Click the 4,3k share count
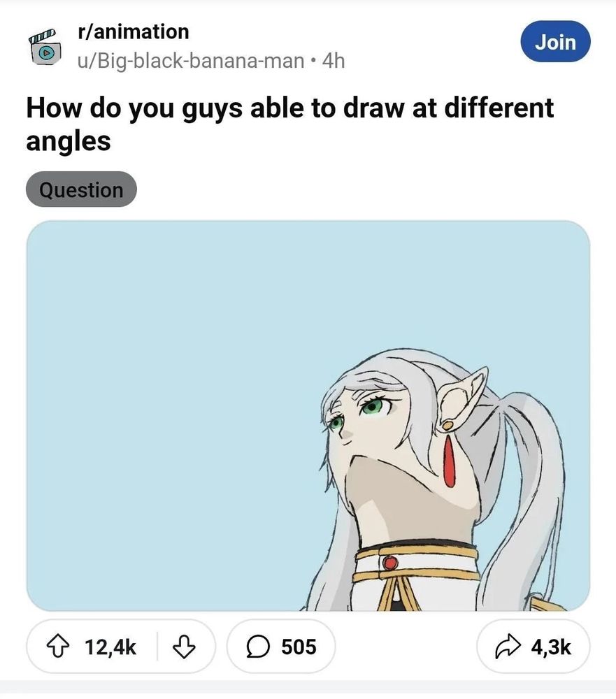Viewport: 616px width, 699px height. tap(552, 647)
